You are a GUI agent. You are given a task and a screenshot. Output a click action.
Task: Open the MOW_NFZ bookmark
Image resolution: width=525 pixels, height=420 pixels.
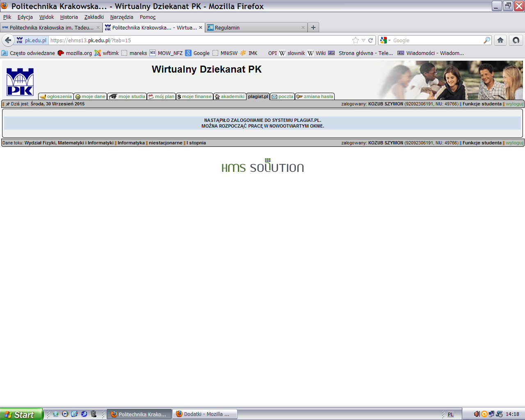pyautogui.click(x=166, y=53)
